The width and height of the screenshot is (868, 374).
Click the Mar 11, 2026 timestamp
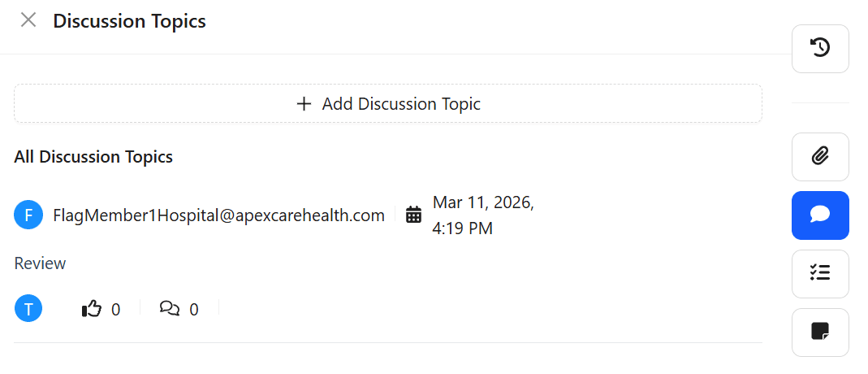pos(482,215)
